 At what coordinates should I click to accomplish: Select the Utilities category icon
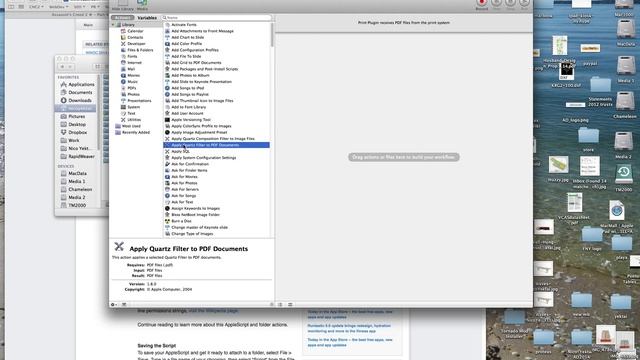123,120
